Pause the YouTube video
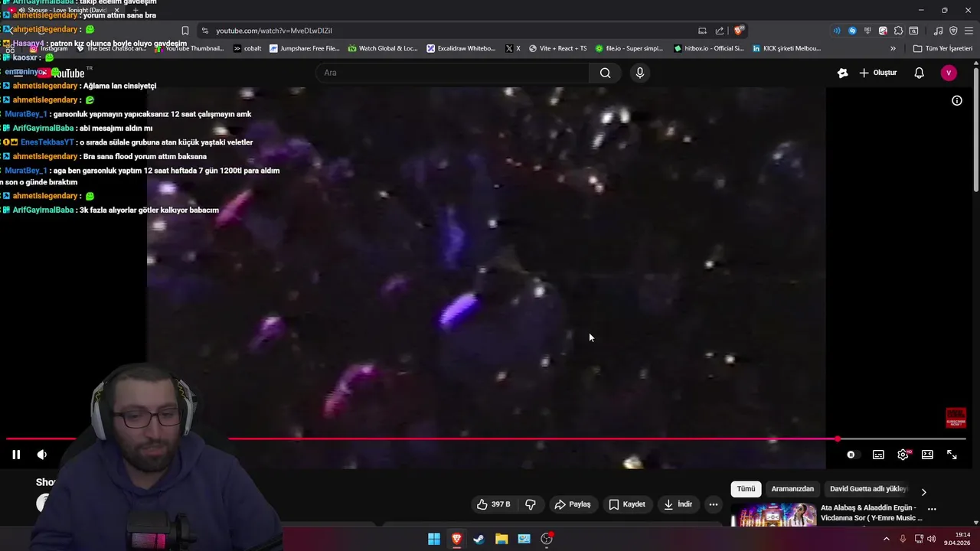The height and width of the screenshot is (551, 980). [x=16, y=455]
